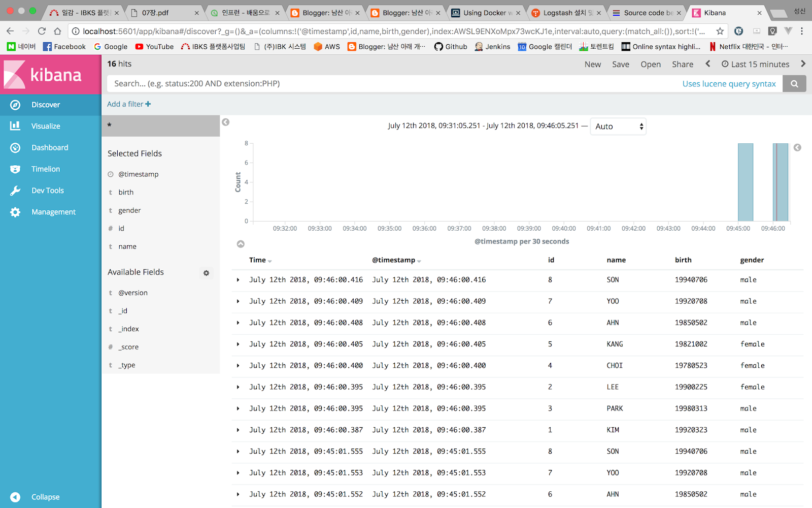
Task: Run search with magnifier button
Action: point(794,84)
